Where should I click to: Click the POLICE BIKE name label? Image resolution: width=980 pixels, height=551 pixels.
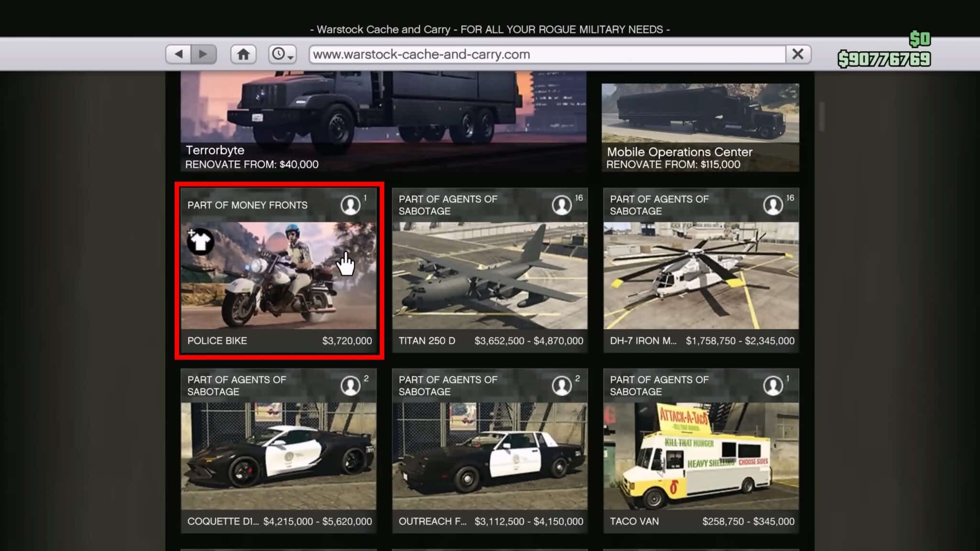(217, 341)
